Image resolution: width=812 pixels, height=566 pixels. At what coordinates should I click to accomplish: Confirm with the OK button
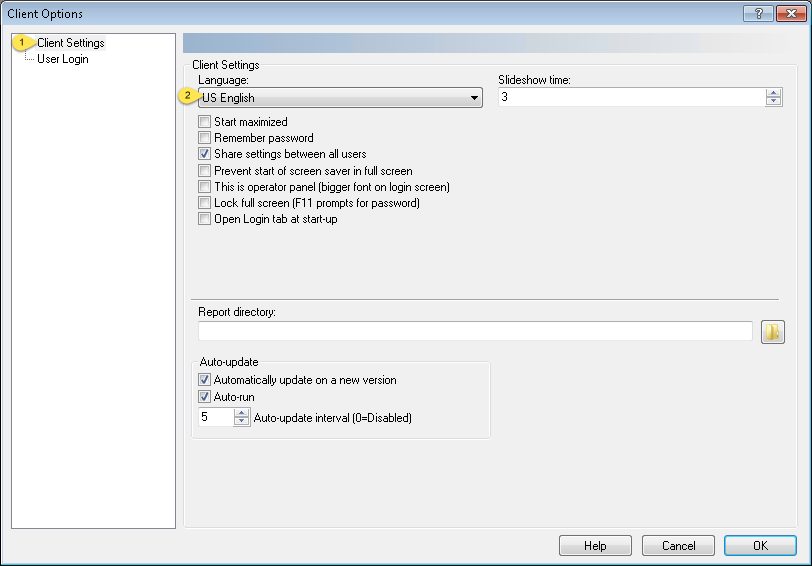point(760,545)
